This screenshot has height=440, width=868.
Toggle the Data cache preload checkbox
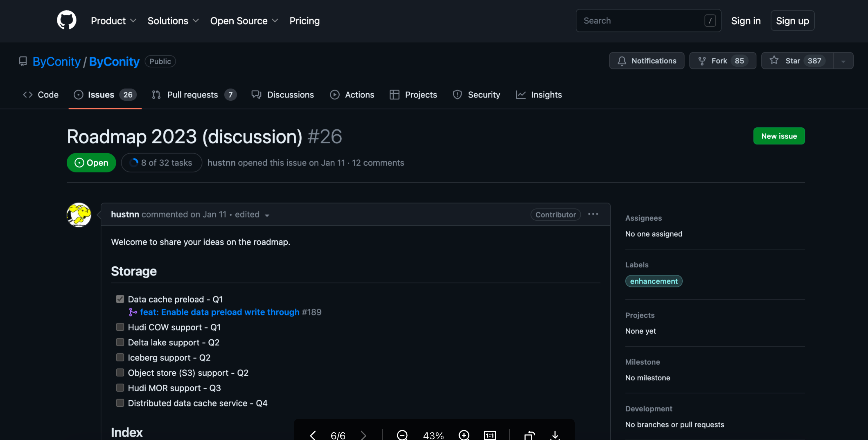(120, 299)
